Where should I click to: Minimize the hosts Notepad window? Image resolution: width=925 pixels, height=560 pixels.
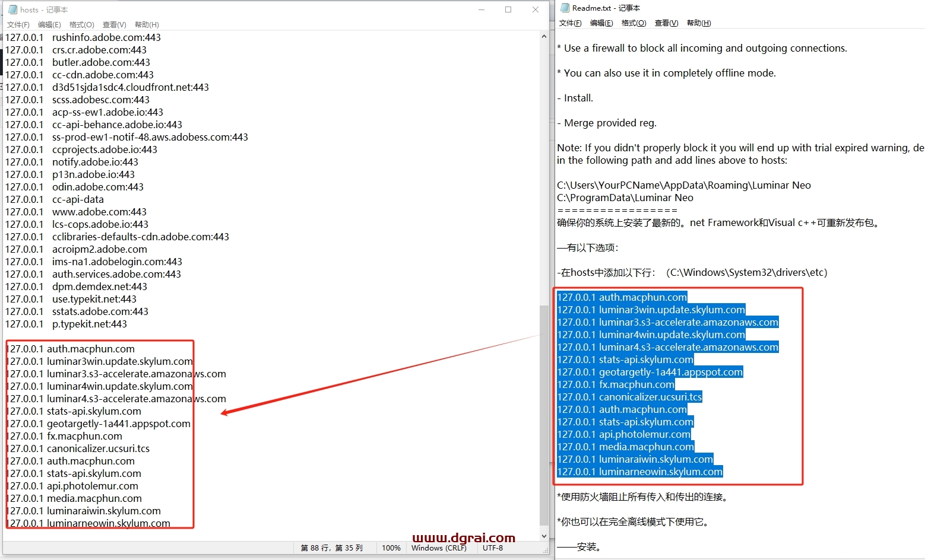pos(481,9)
